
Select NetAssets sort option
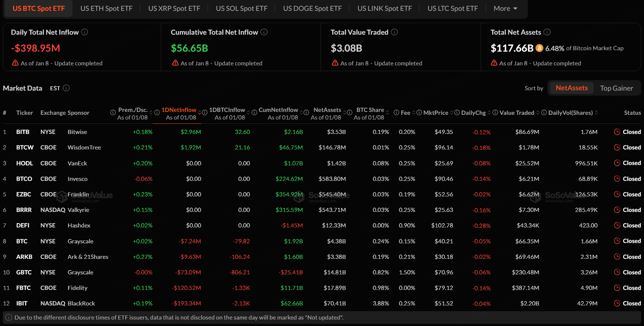click(x=571, y=88)
